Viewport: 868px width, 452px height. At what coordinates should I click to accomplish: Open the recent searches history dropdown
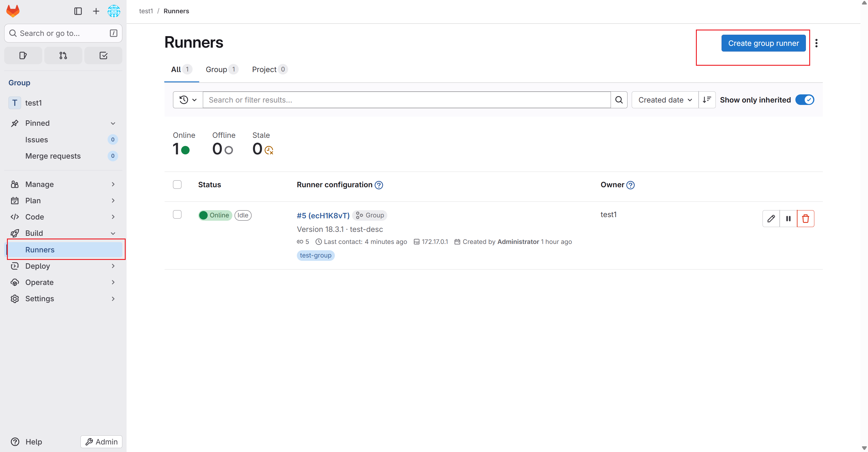pos(188,100)
